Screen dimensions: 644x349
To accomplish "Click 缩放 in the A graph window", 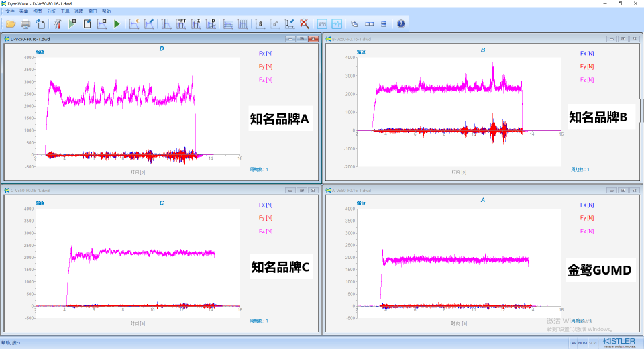I will click(361, 203).
